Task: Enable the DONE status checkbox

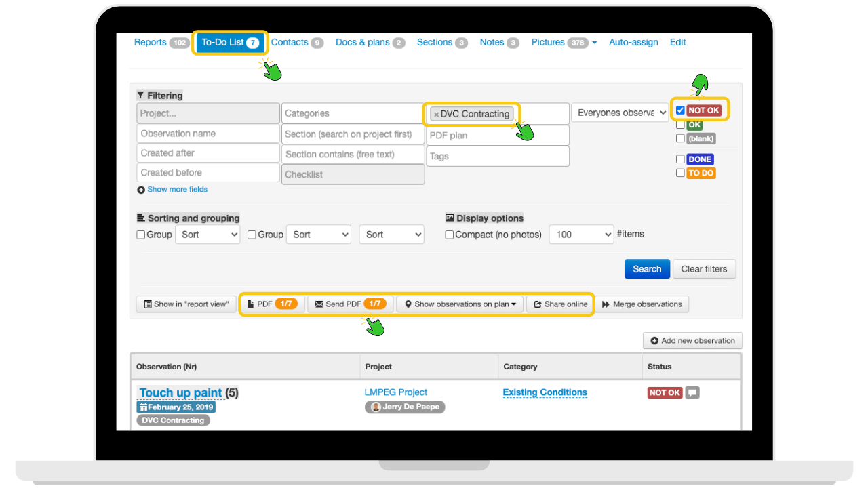Action: click(x=680, y=159)
